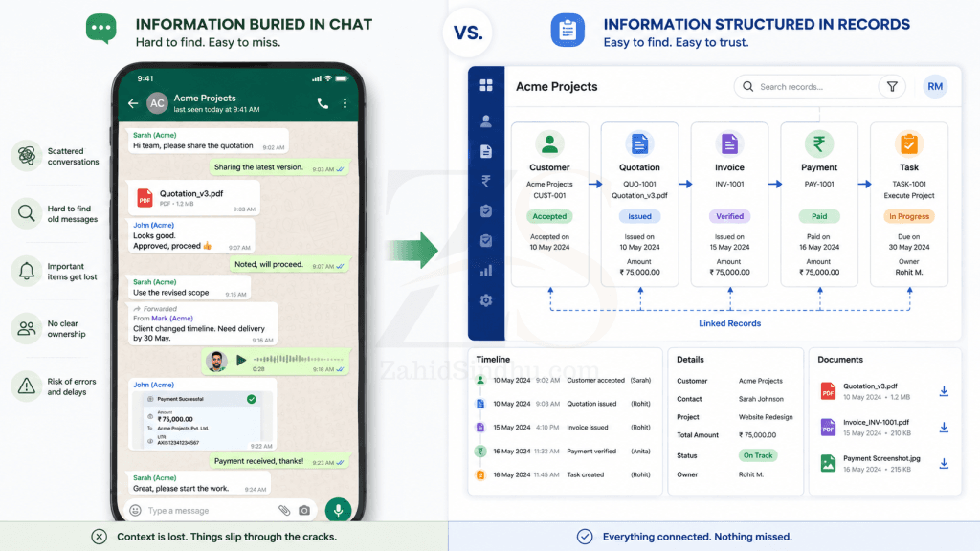
Task: Select the Task created timeline entry
Action: pos(565,474)
